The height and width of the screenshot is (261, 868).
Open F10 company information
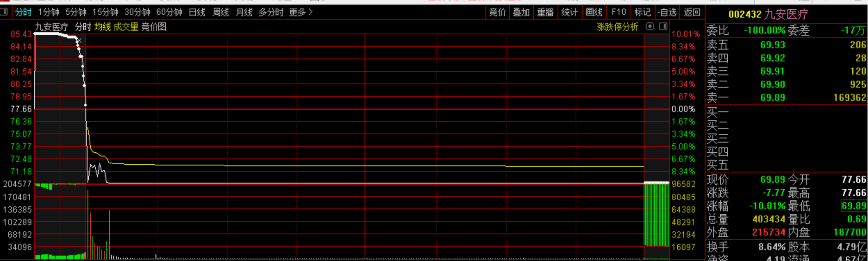(x=618, y=12)
